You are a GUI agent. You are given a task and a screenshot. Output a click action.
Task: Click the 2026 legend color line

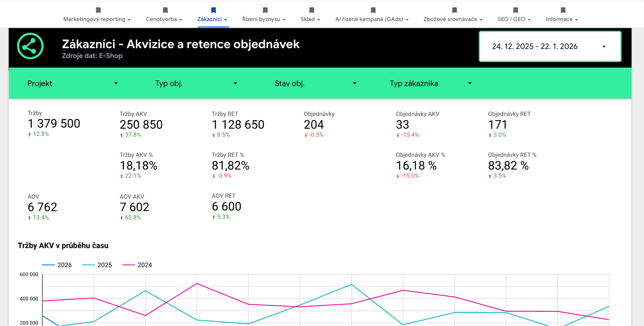click(48, 265)
